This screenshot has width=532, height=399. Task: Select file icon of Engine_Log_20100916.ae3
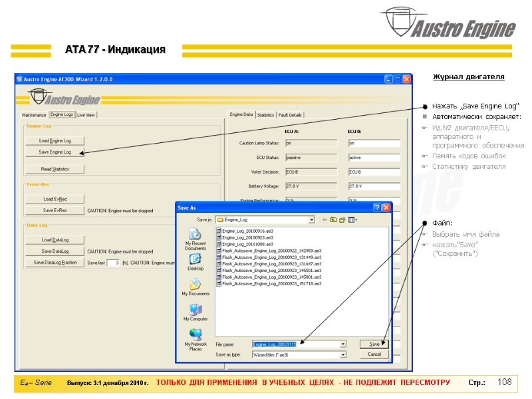click(x=219, y=231)
